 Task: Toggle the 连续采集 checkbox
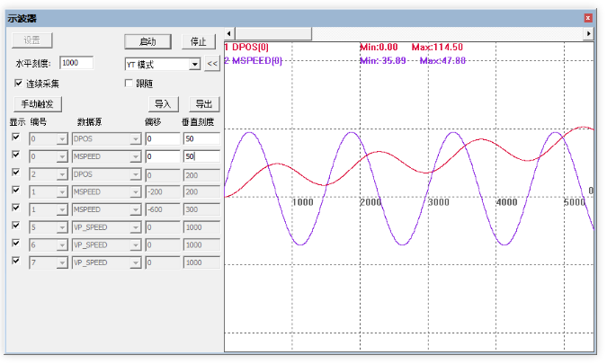18,84
